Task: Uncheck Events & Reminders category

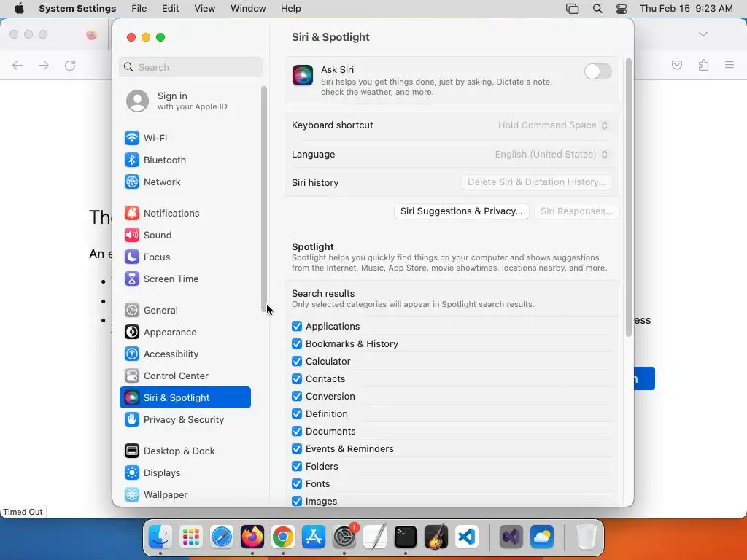Action: pyautogui.click(x=297, y=449)
